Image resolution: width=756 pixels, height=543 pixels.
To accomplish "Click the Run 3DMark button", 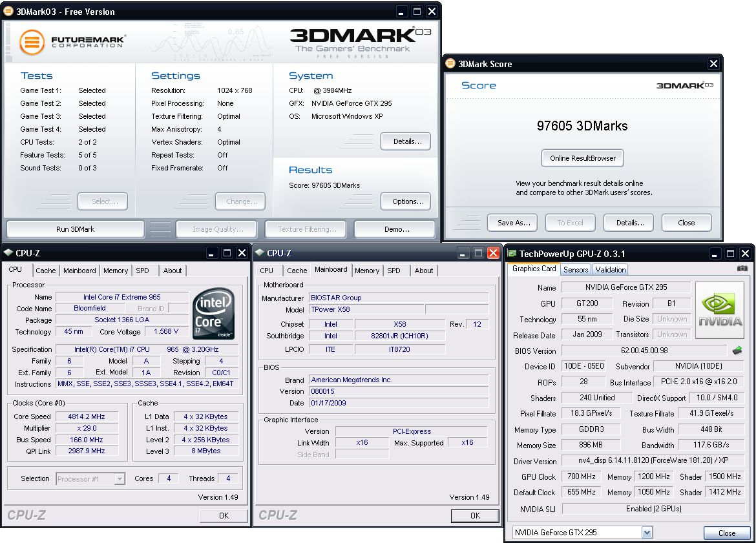I will click(75, 229).
